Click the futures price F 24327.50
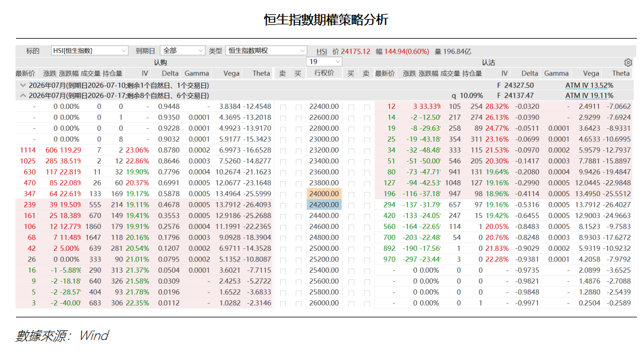 [515, 86]
